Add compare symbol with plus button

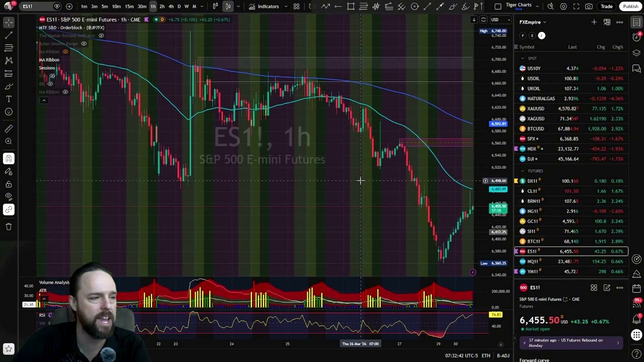(69, 6)
